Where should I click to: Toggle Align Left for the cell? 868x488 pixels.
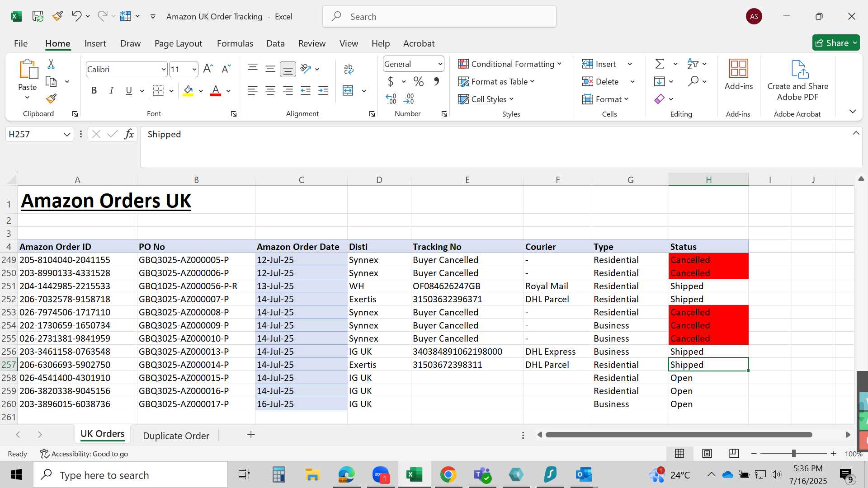tap(253, 91)
